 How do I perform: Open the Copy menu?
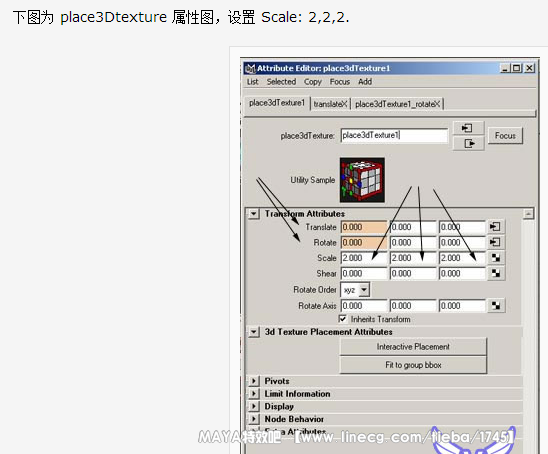click(312, 82)
